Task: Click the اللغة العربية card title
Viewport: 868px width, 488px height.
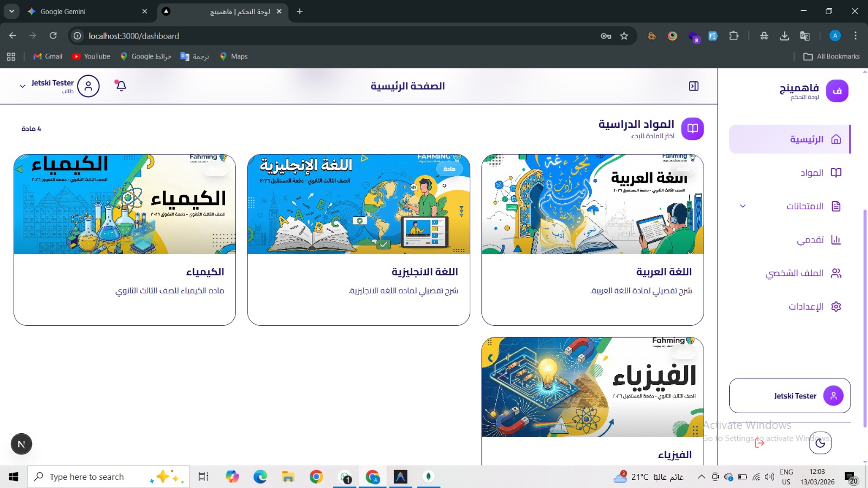Action: [x=664, y=272]
